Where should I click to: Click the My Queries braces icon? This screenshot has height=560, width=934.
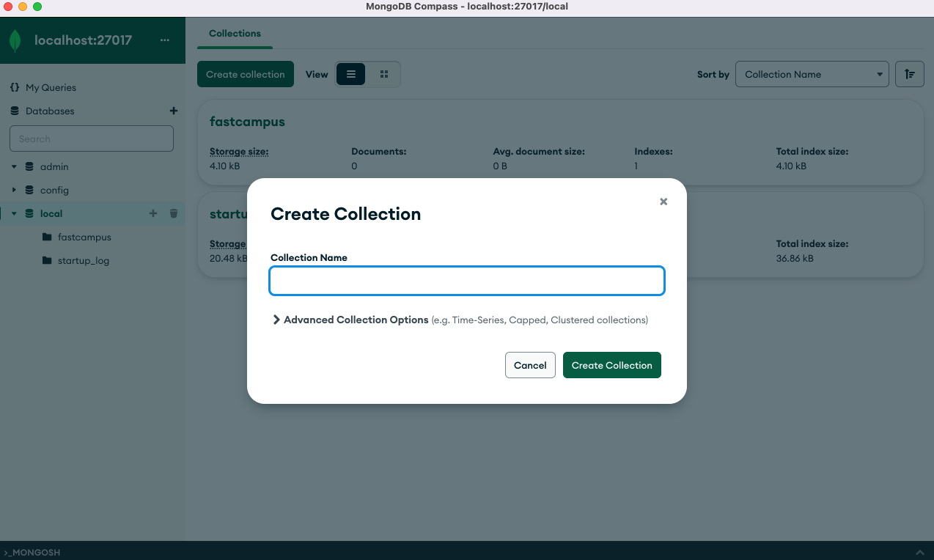point(15,87)
